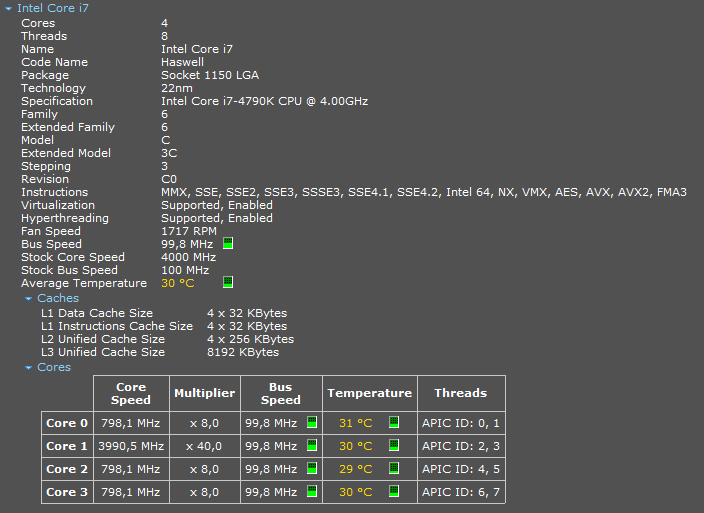Collapse the Caches section
This screenshot has width=704, height=513.
(x=29, y=298)
